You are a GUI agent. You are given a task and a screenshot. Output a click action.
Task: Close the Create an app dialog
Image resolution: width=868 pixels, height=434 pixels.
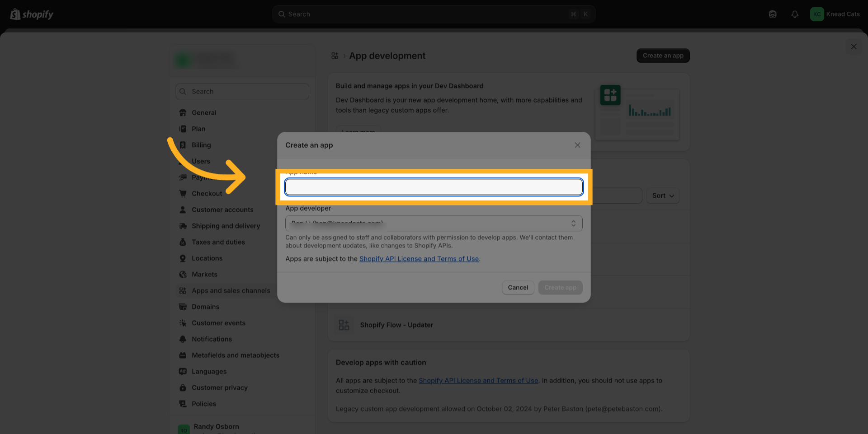click(577, 145)
